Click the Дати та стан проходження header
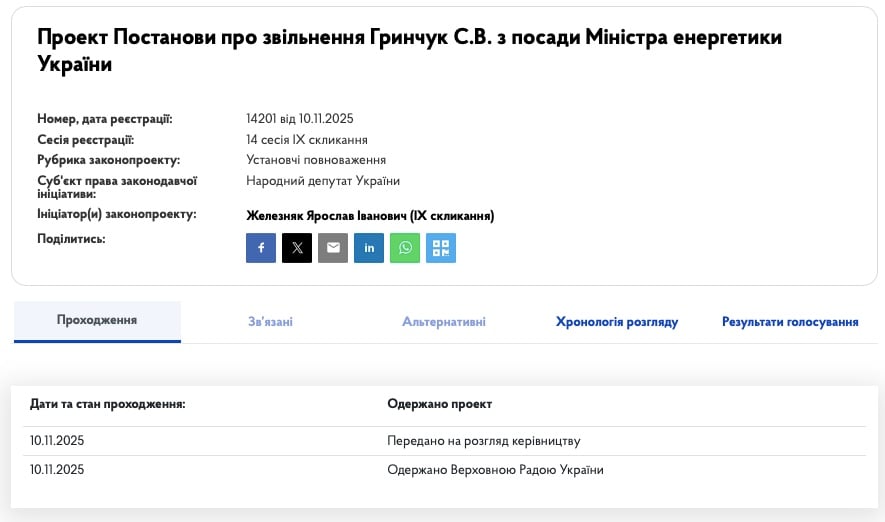 (x=108, y=404)
